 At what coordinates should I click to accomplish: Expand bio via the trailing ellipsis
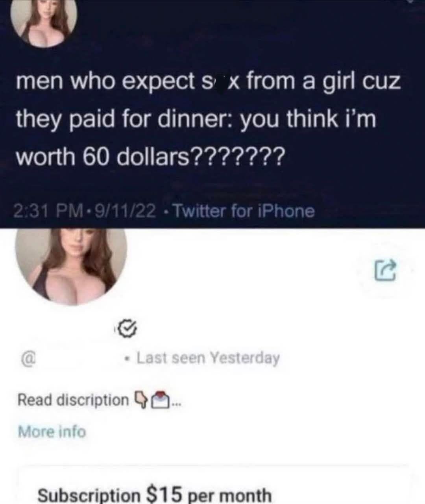click(176, 404)
